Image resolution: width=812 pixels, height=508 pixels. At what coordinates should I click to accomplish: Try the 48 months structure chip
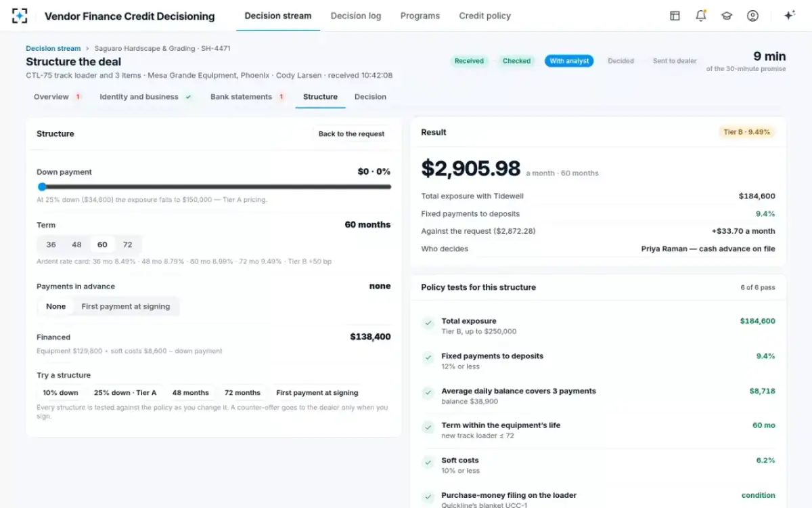tap(191, 393)
